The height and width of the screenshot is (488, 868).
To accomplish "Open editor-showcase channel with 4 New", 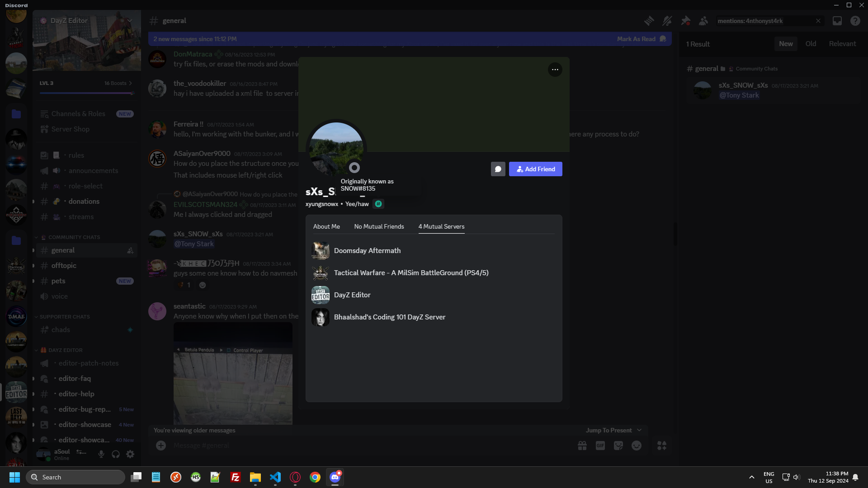I will pos(87,425).
